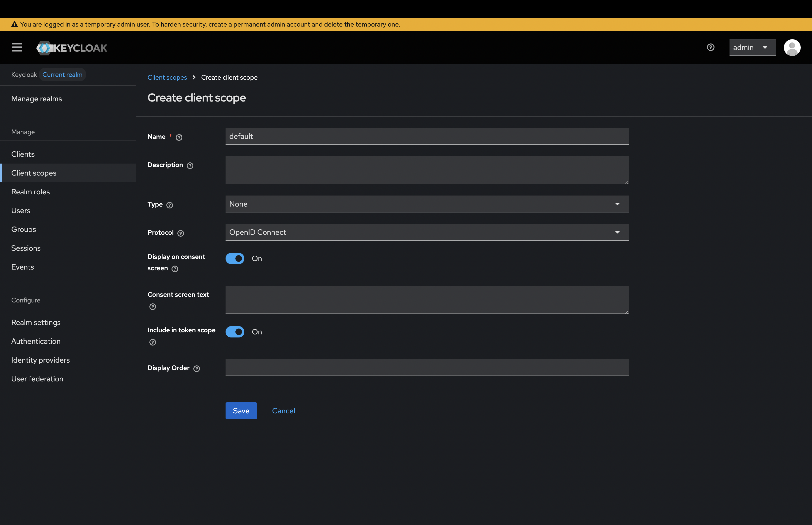The height and width of the screenshot is (525, 812).
Task: Click the "Create client scope" breadcrumb text
Action: point(229,77)
